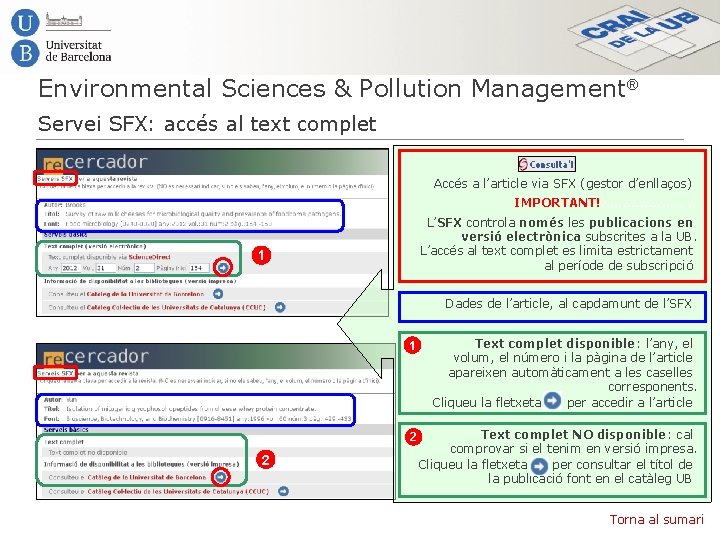The image size is (720, 540).
Task: Click arrow next to Catàleg UB in bottom screenshot
Action: (221, 477)
